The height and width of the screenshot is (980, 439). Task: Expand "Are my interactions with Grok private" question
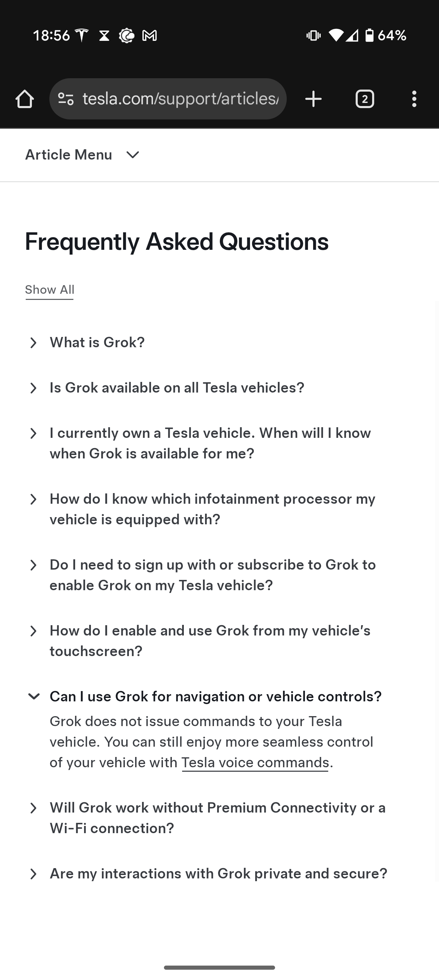[x=218, y=874]
